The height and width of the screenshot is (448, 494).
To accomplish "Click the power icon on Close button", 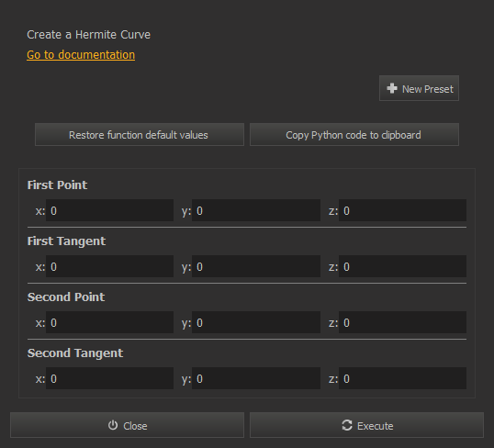I will 113,425.
